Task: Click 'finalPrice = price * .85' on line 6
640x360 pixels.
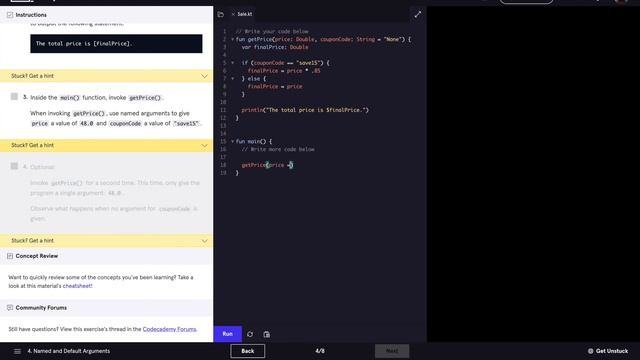Action: [x=284, y=71]
